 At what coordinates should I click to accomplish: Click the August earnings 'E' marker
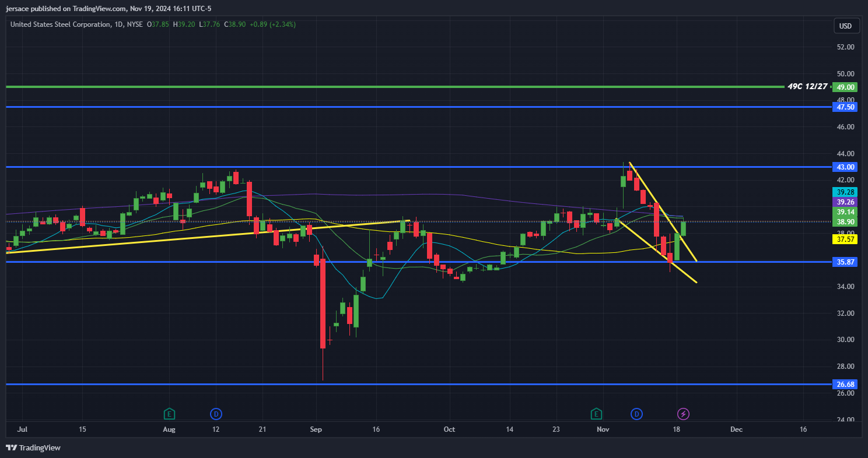click(169, 414)
